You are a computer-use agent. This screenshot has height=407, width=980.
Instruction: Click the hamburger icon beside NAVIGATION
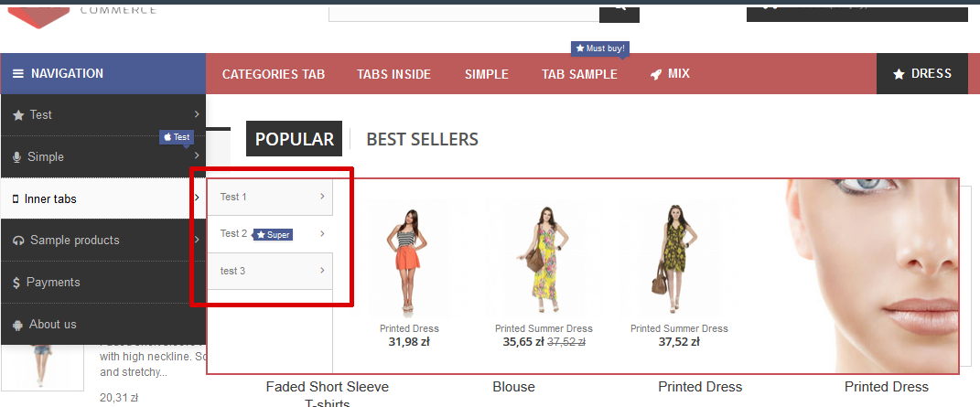coord(17,74)
